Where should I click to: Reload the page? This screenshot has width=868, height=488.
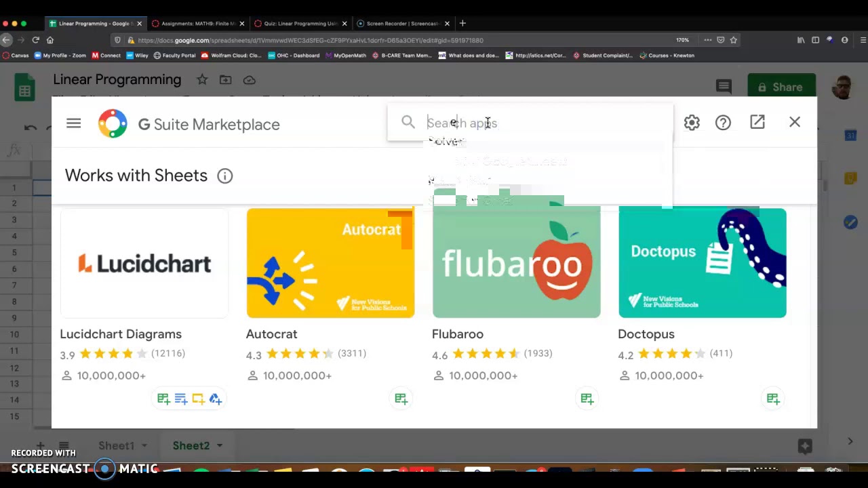(x=35, y=40)
